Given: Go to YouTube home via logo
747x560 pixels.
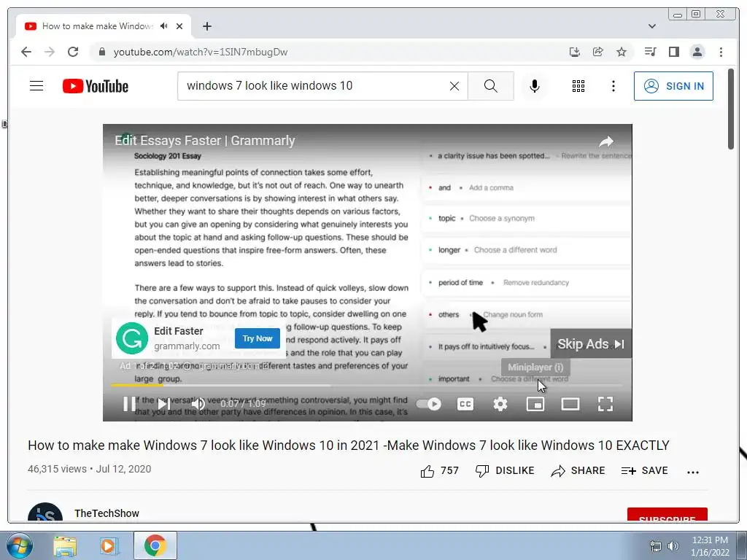Looking at the screenshot, I should (x=96, y=86).
